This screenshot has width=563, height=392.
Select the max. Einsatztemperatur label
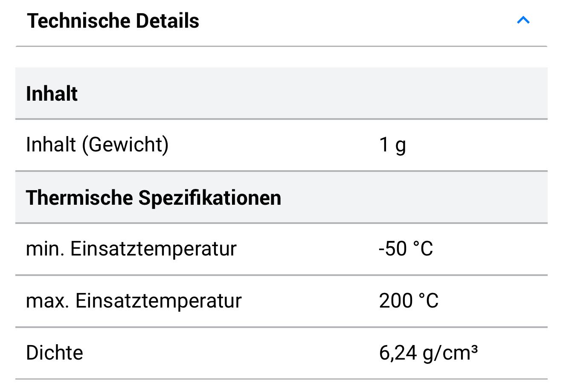[133, 301]
